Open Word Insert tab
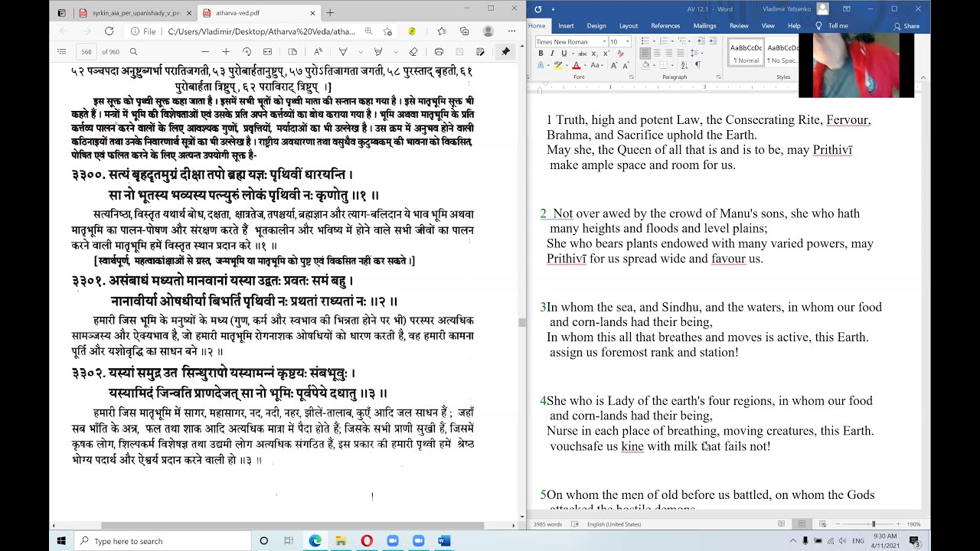Screen dimensions: 980x551 [566, 26]
